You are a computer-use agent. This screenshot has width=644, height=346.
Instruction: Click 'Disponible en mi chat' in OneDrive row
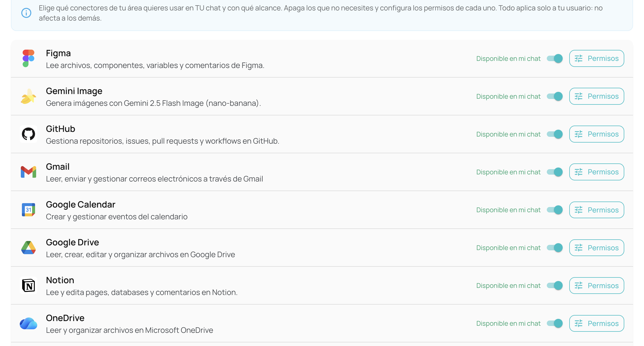point(508,323)
